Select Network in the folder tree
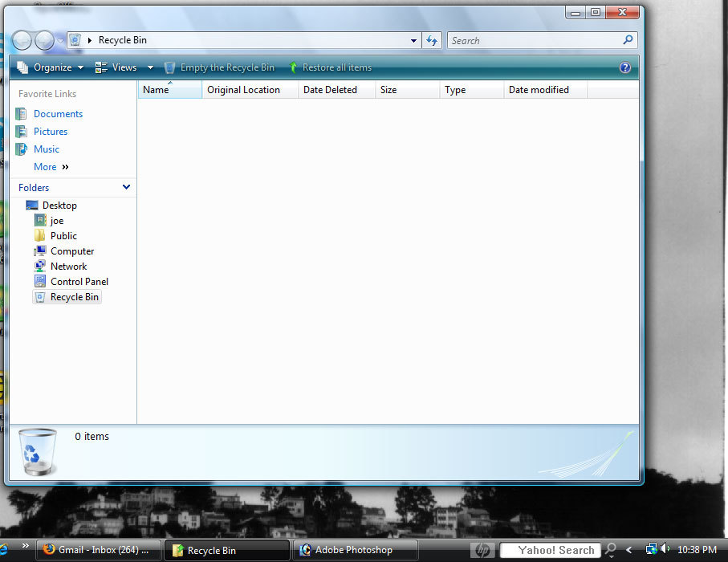 click(x=69, y=267)
